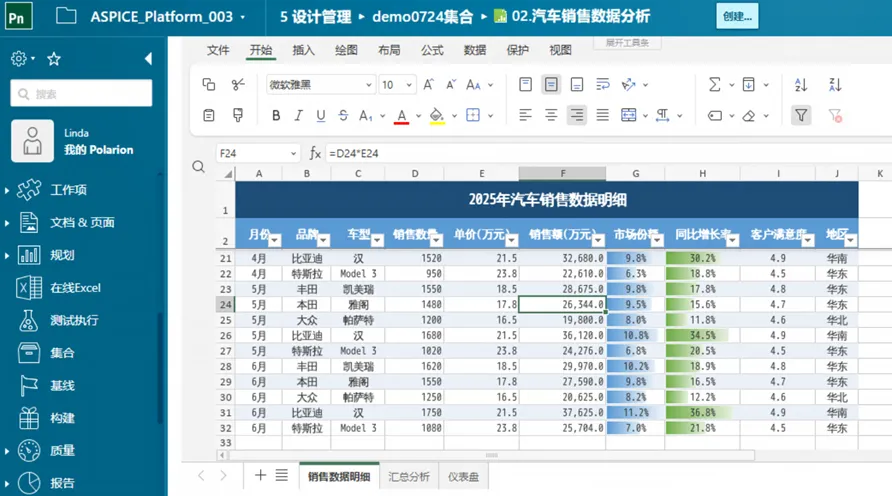This screenshot has width=892, height=496.
Task: Click the fill down icon
Action: point(749,85)
